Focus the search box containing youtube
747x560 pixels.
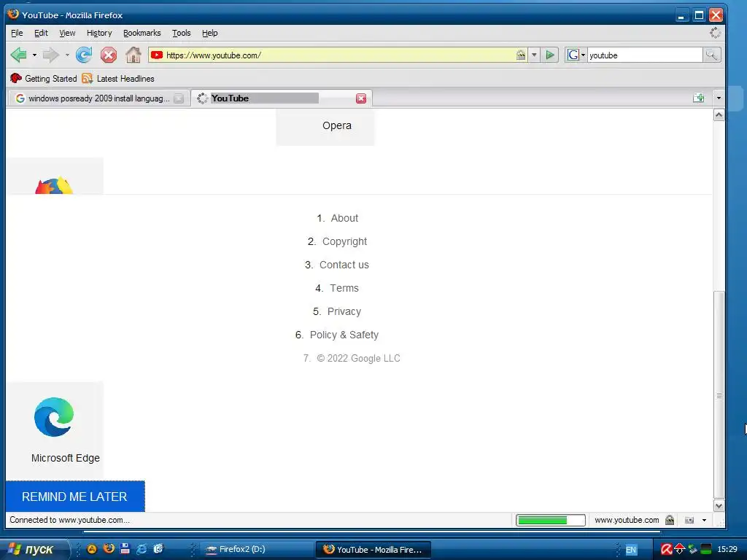click(645, 55)
